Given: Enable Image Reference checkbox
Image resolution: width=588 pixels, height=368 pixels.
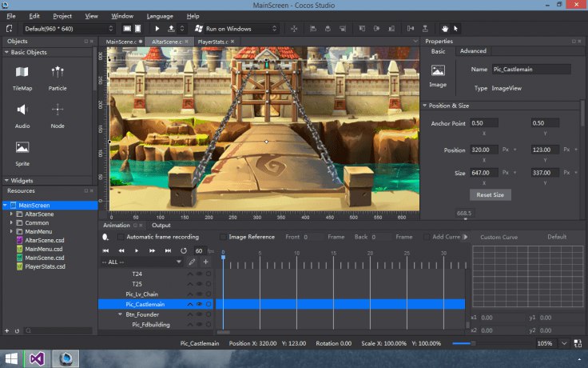Looking at the screenshot, I should pos(223,237).
